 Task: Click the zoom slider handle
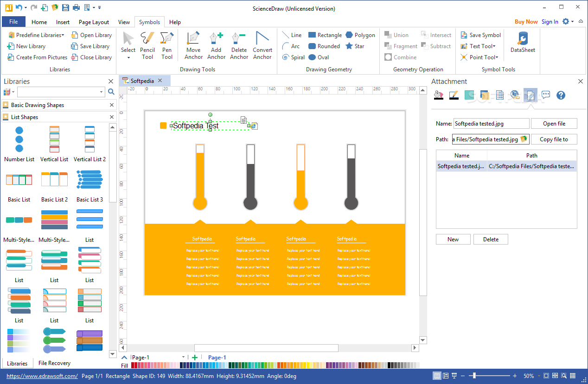click(473, 376)
